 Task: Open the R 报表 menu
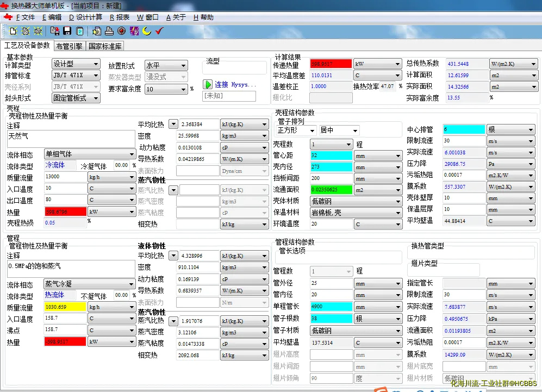120,17
